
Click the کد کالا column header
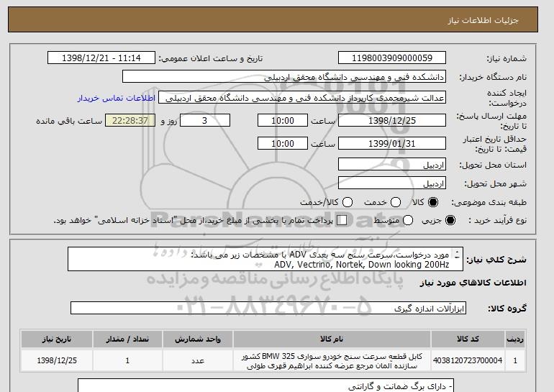click(x=468, y=339)
